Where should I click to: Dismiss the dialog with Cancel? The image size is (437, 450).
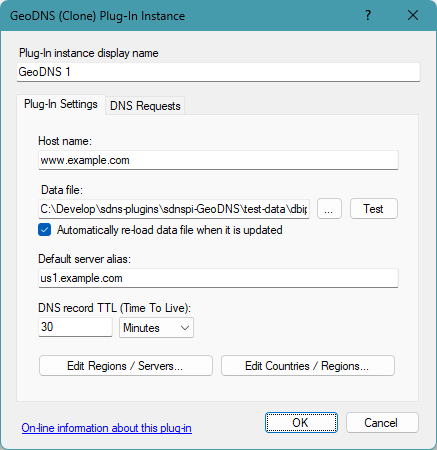coord(382,423)
